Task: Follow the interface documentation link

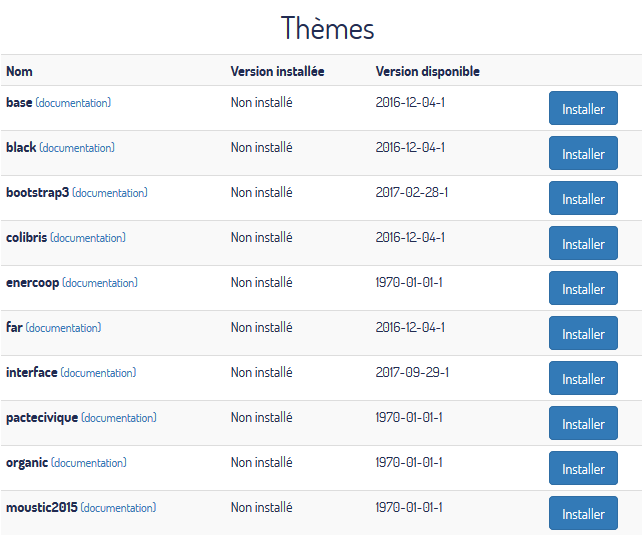Action: [x=98, y=373]
